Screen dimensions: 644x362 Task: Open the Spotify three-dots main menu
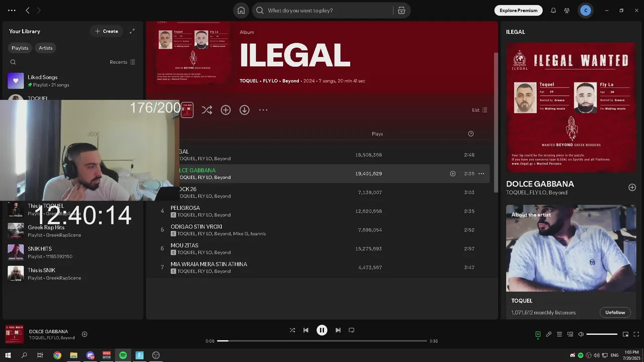click(12, 10)
